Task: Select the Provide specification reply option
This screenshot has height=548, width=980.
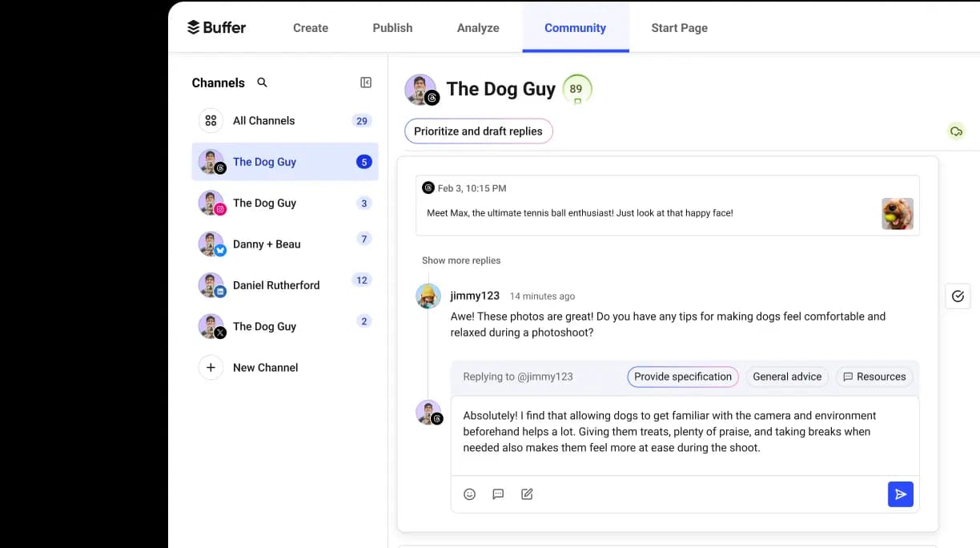Action: point(682,377)
